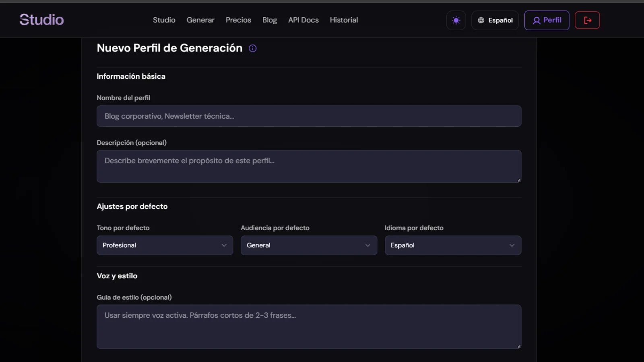
Task: Toggle the light/dark theme sun icon
Action: [x=456, y=20]
